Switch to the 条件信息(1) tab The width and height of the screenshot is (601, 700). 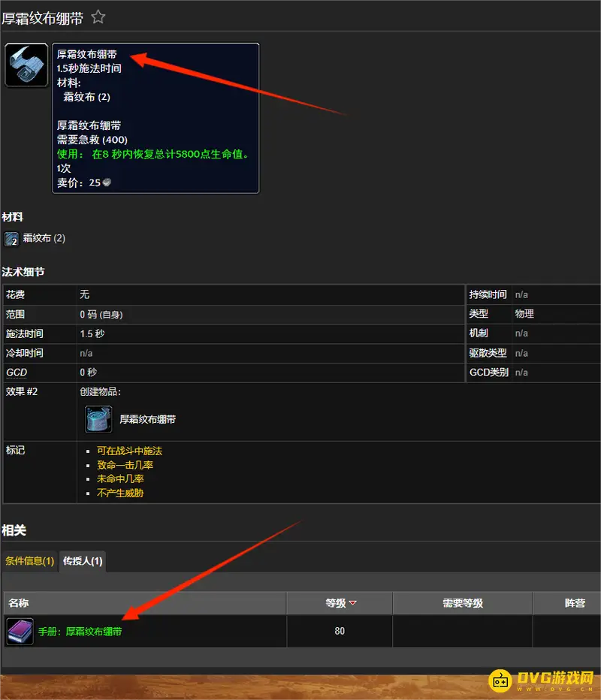29,561
